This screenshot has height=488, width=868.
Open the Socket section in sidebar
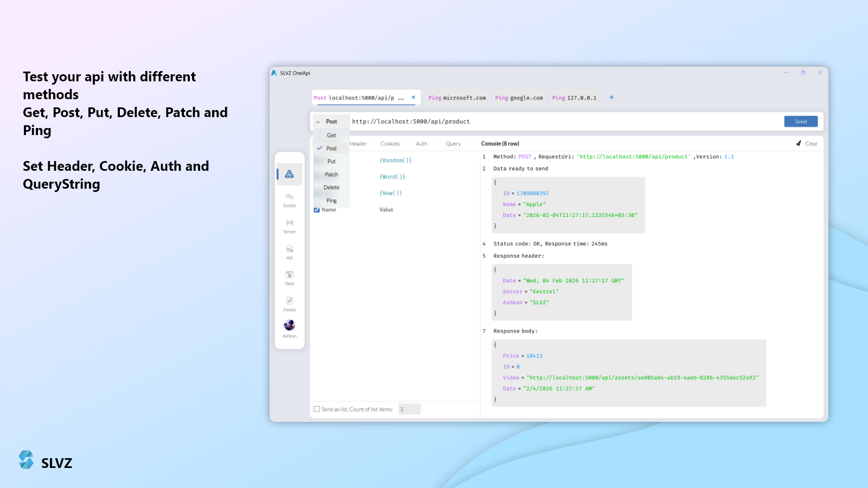tap(290, 200)
